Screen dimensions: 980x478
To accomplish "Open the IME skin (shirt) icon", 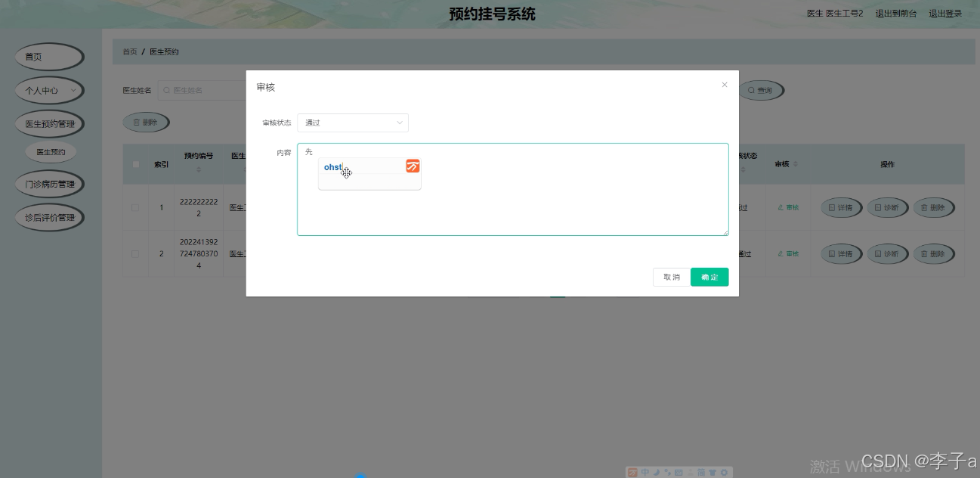I will 711,472.
